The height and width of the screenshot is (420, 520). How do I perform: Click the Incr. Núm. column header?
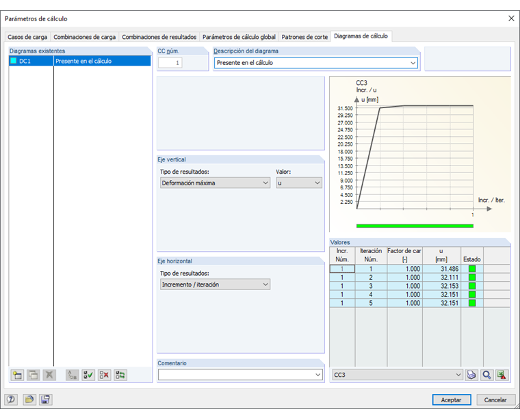(x=342, y=255)
